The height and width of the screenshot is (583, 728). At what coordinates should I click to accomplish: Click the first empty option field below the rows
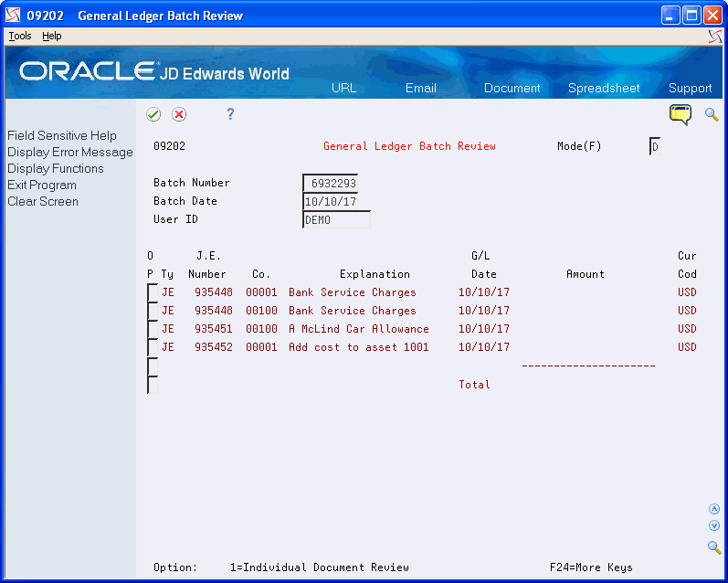point(153,366)
